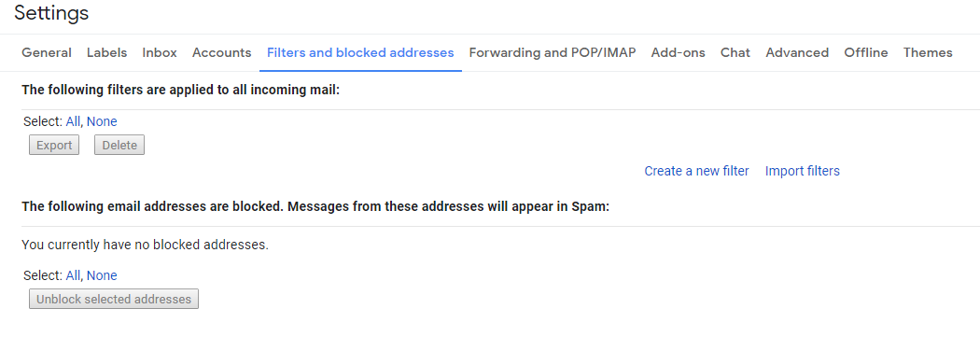Select Filters and blocked addresses tab

tap(360, 53)
